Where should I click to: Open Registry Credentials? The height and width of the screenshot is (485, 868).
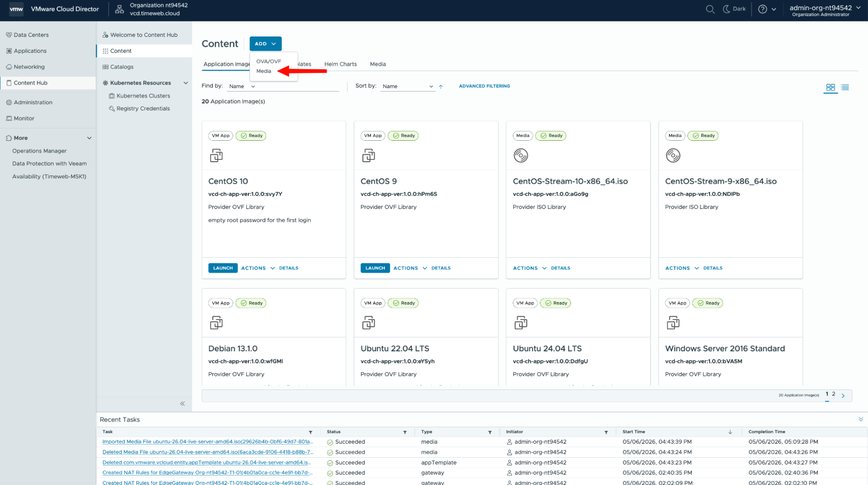pyautogui.click(x=143, y=109)
